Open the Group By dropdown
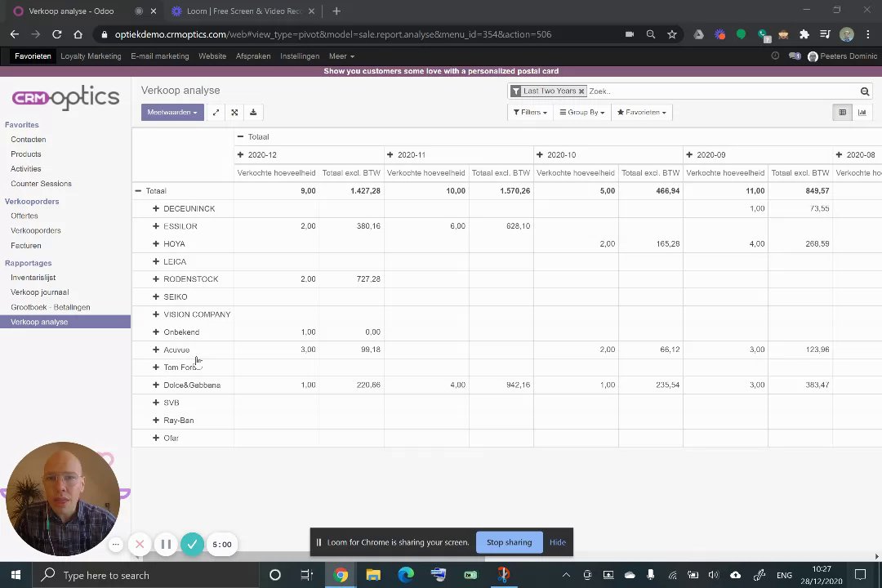 point(582,113)
